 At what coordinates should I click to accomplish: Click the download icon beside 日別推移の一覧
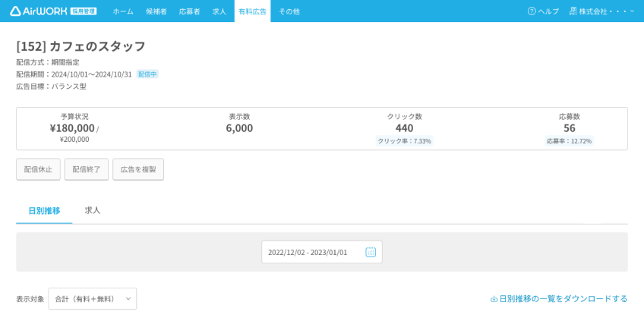[x=494, y=299]
